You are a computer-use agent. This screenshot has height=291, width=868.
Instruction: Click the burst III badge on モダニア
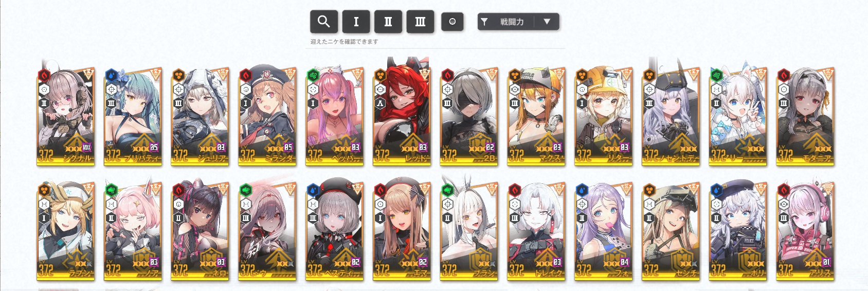pyautogui.click(x=784, y=103)
